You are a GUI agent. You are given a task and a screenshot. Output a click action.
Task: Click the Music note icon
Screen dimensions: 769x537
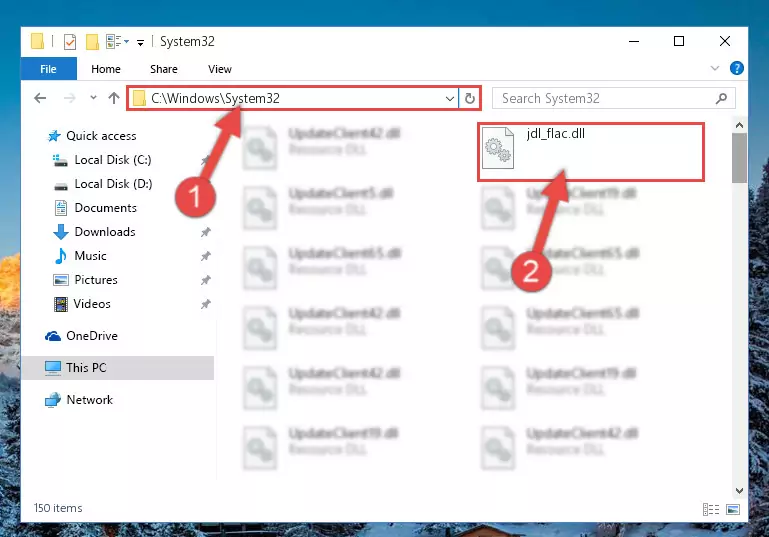tap(60, 256)
